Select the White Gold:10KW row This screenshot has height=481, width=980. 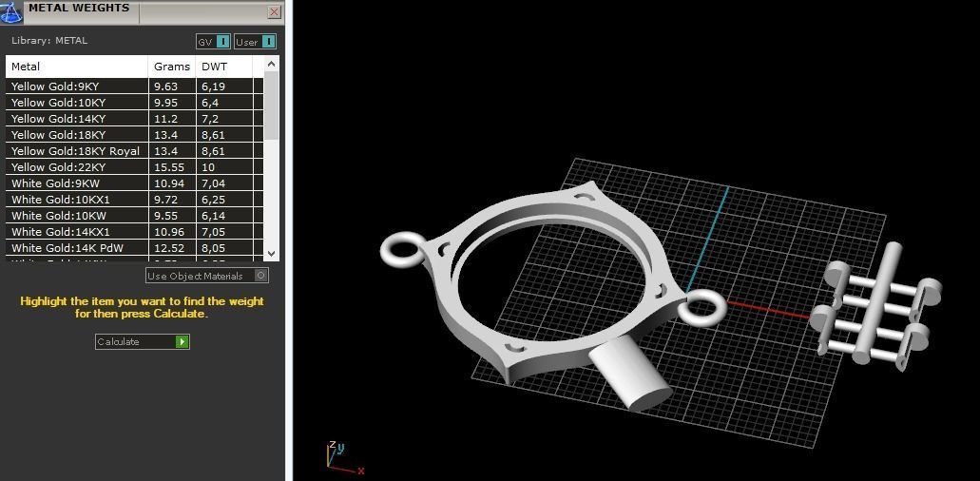click(x=134, y=216)
